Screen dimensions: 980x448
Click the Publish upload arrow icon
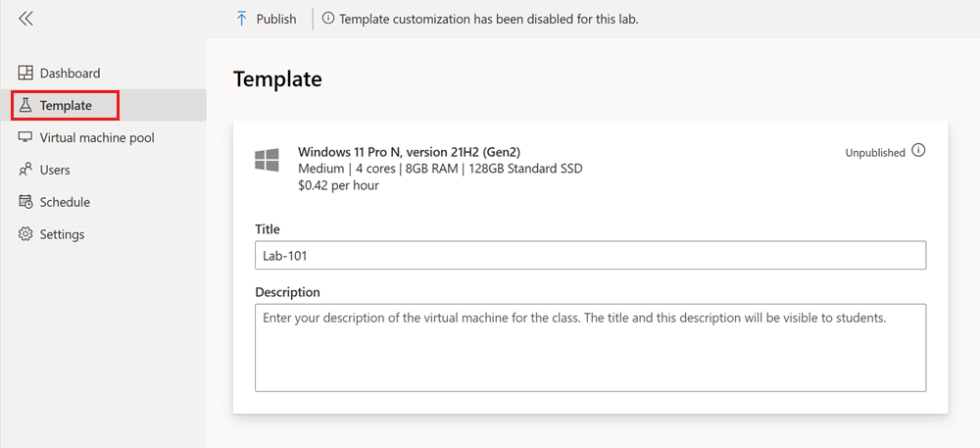click(242, 19)
